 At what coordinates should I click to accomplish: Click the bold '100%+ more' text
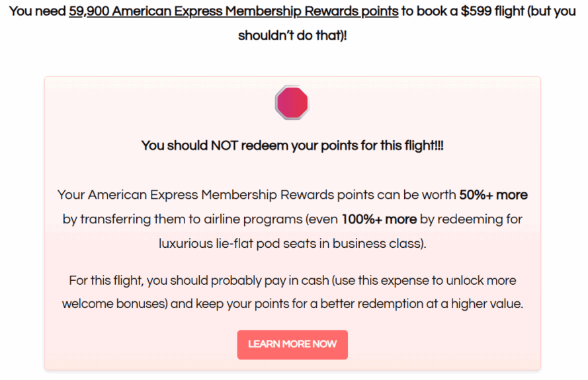click(379, 219)
